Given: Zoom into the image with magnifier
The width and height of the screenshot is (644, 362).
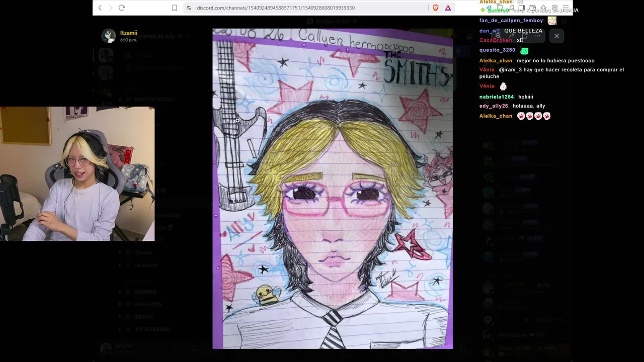Looking at the screenshot, I should [498, 36].
